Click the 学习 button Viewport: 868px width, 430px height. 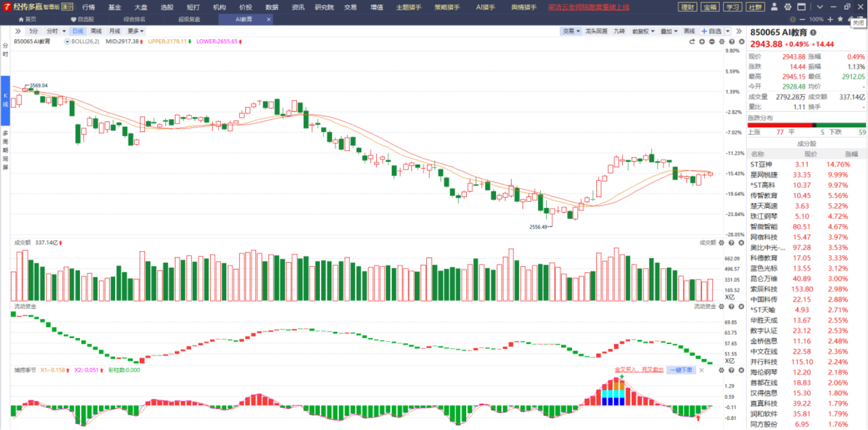[732, 7]
